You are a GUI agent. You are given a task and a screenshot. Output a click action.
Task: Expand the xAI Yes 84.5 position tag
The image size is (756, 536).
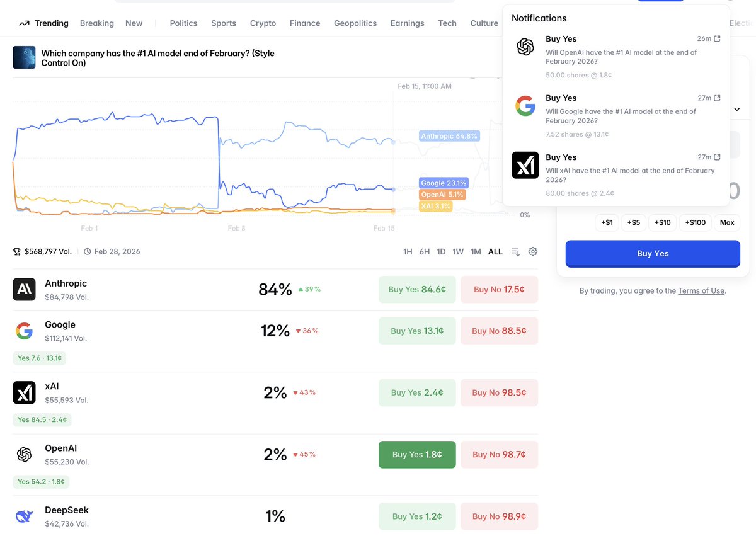(x=42, y=419)
